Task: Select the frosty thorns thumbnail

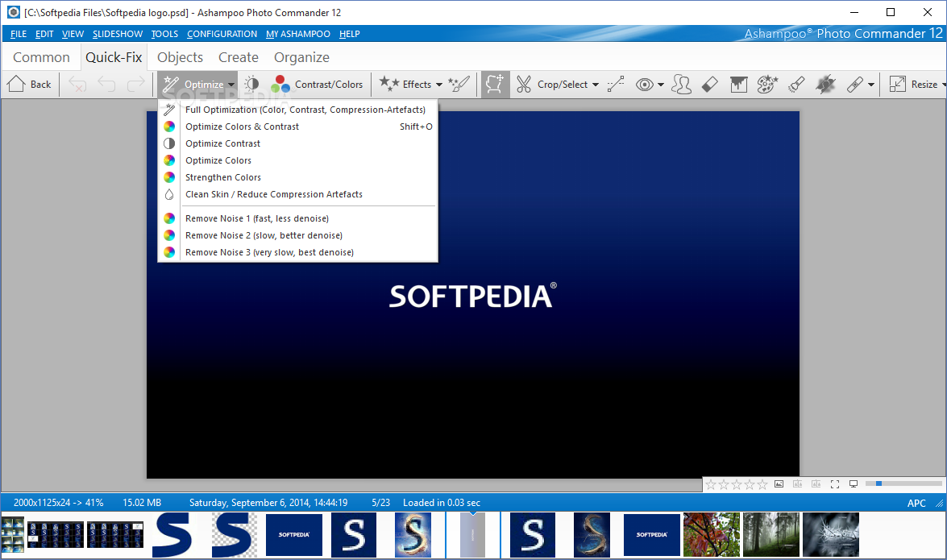Action: (x=830, y=535)
